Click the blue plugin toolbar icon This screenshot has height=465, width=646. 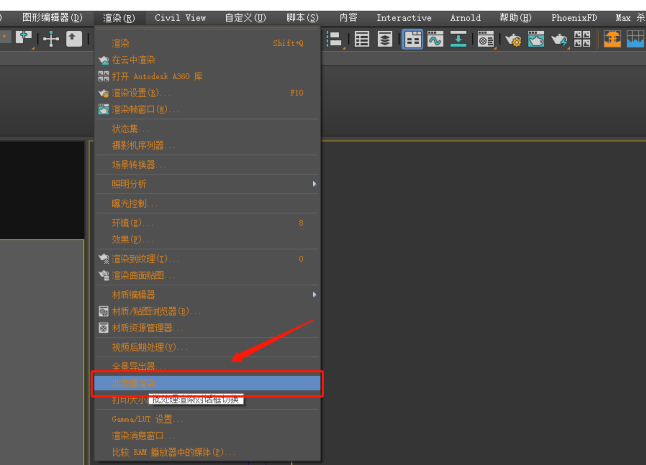point(636,39)
